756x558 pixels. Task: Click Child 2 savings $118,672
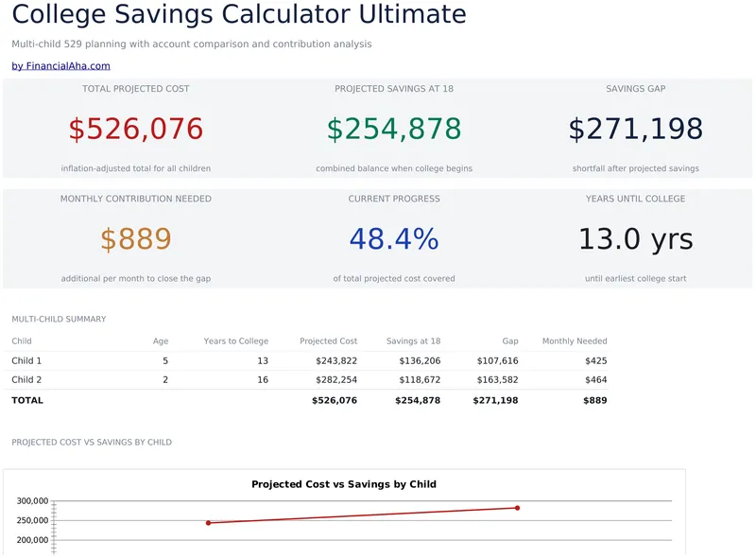pyautogui.click(x=420, y=380)
